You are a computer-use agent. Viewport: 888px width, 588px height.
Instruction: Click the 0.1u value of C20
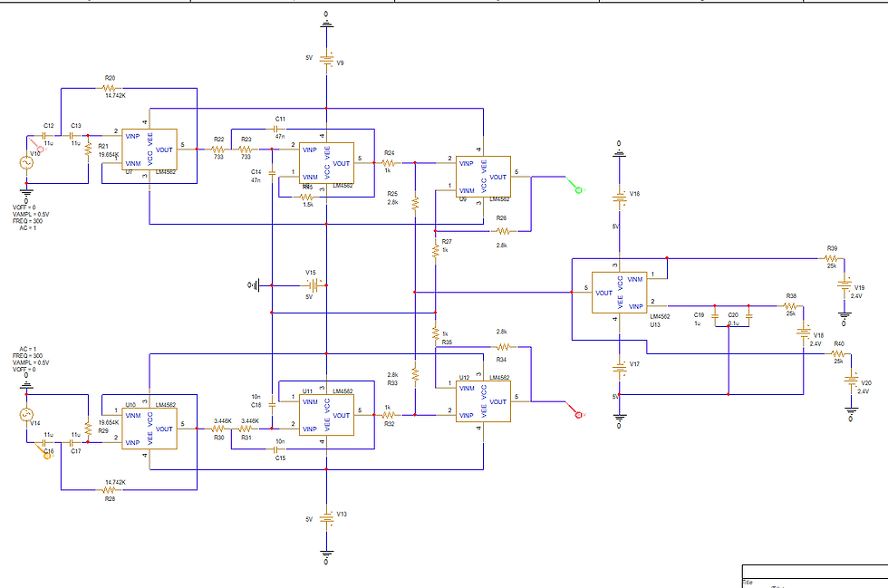[x=733, y=323]
